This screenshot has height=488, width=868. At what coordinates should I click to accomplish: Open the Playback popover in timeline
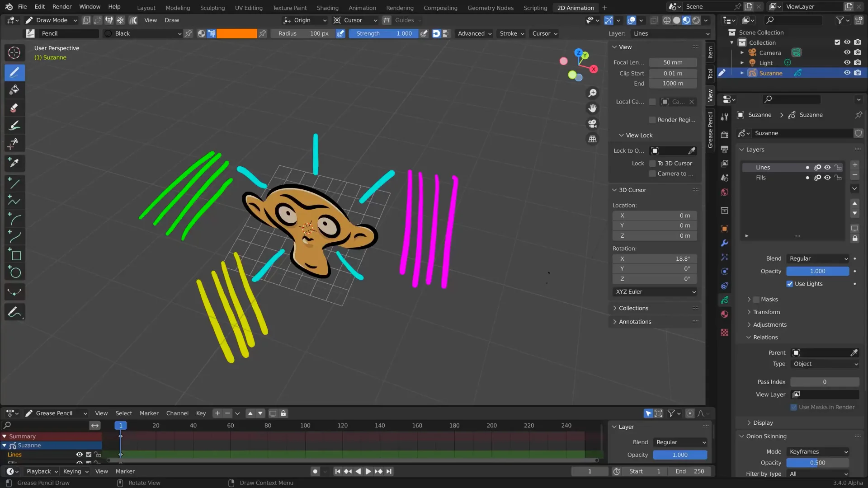tap(42, 471)
